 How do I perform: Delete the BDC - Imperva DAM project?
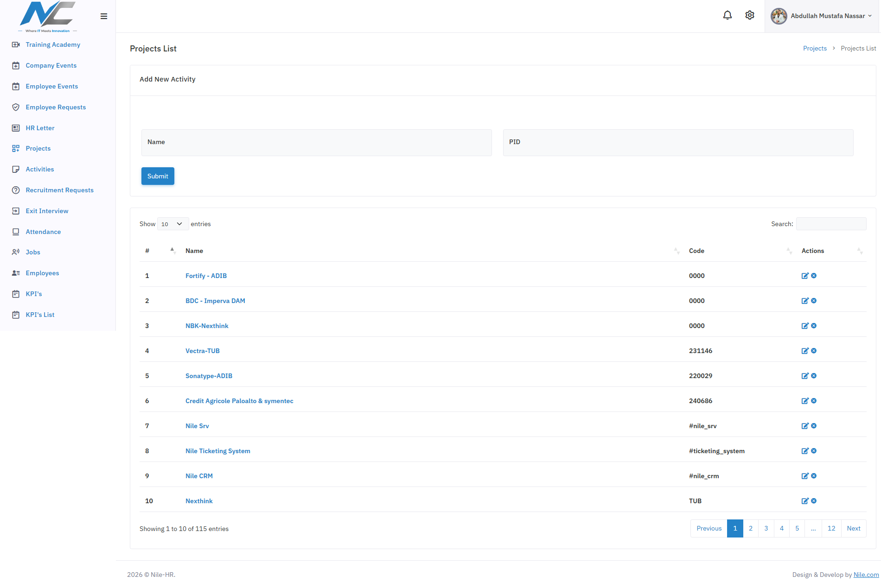coord(814,301)
